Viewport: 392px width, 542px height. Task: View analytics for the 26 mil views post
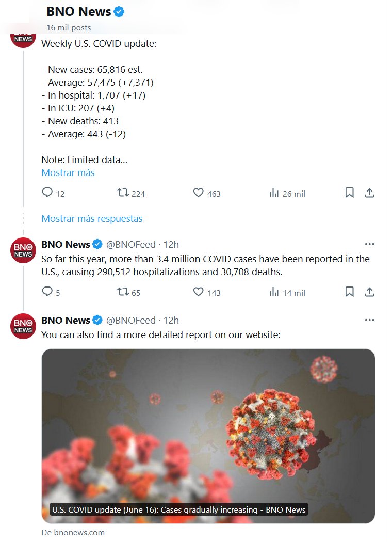(274, 193)
